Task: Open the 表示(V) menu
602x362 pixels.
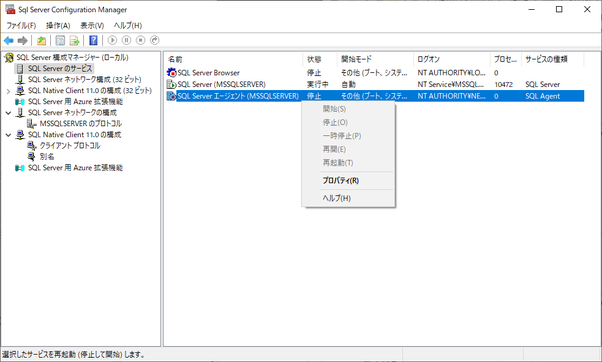Action: 92,25
